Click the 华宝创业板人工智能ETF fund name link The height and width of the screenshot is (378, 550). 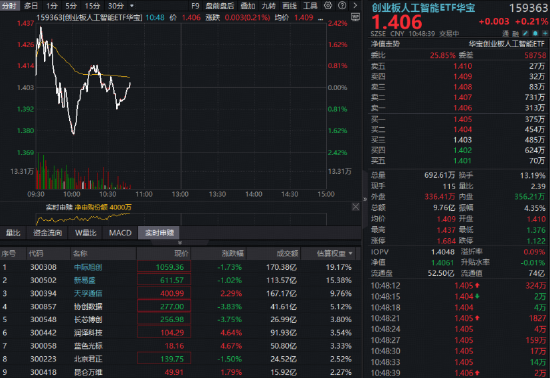(x=507, y=44)
